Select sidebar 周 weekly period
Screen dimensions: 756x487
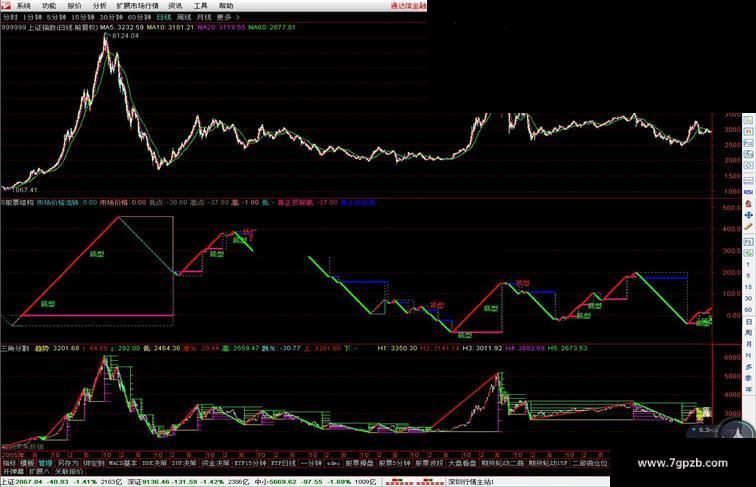click(x=749, y=333)
